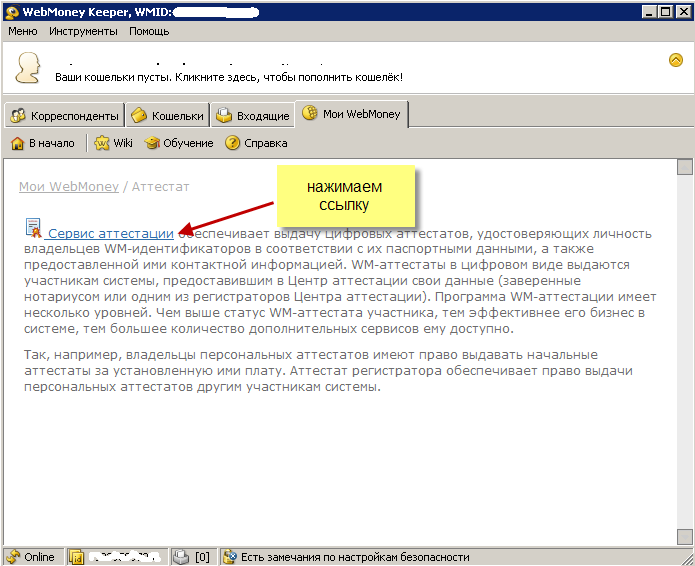The image size is (695, 566).
Task: Click the Справка question mark icon
Action: click(232, 143)
